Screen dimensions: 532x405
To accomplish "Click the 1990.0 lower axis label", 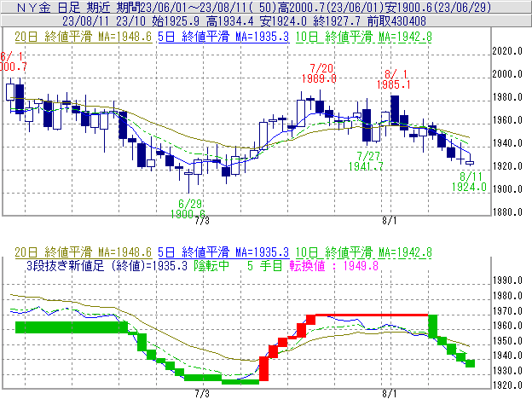I will (507, 281).
